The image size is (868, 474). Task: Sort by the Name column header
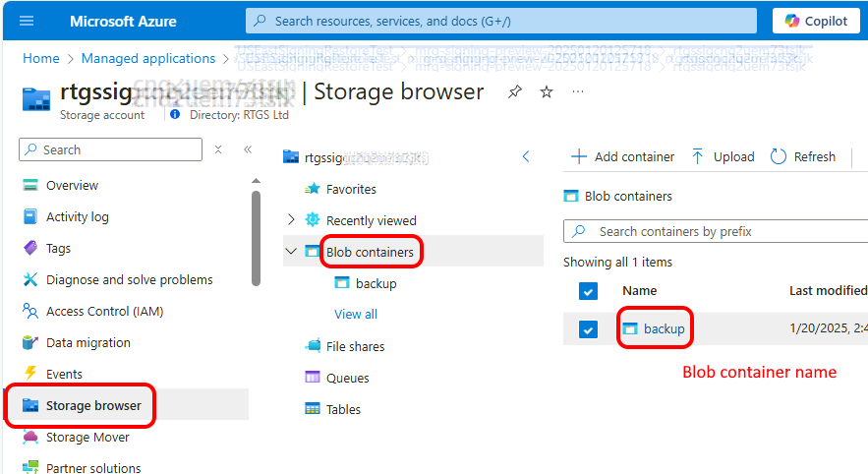[x=639, y=291]
